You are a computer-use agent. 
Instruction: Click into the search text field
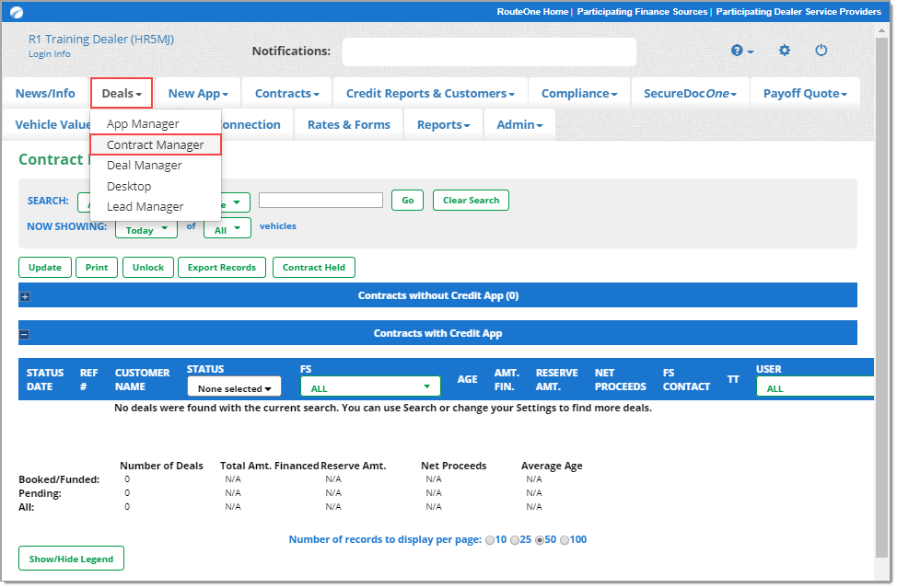[x=320, y=201]
